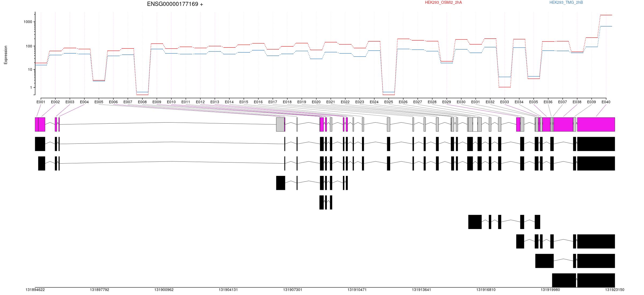The height and width of the screenshot is (295, 644).
Task: Click exon label E026
Action: pos(403,102)
